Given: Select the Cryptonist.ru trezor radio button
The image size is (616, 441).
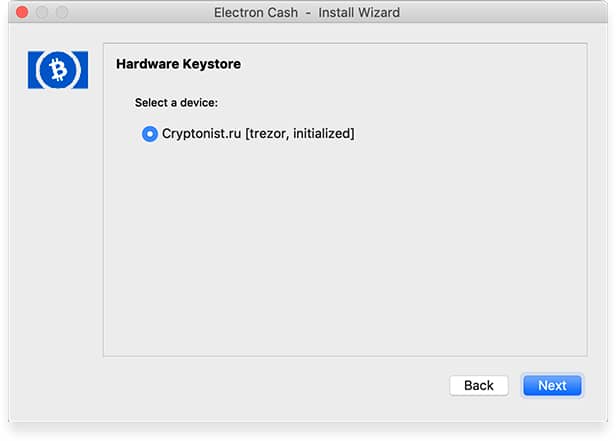Looking at the screenshot, I should pos(150,134).
